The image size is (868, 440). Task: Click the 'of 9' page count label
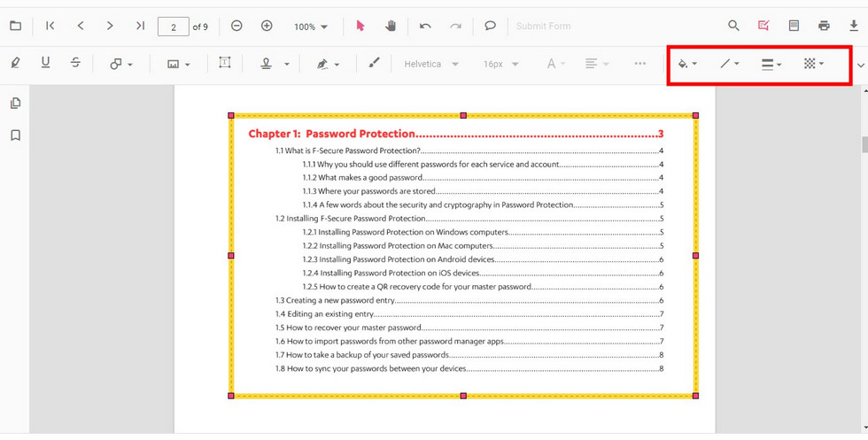pyautogui.click(x=200, y=27)
